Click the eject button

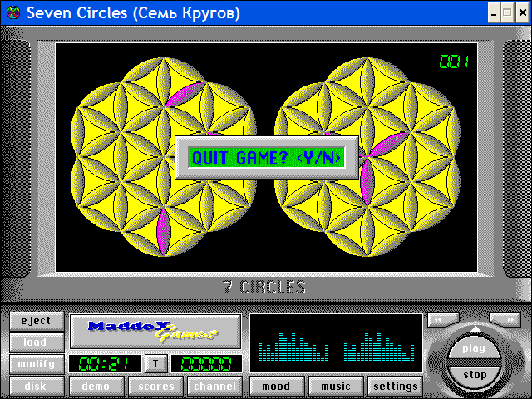37,321
